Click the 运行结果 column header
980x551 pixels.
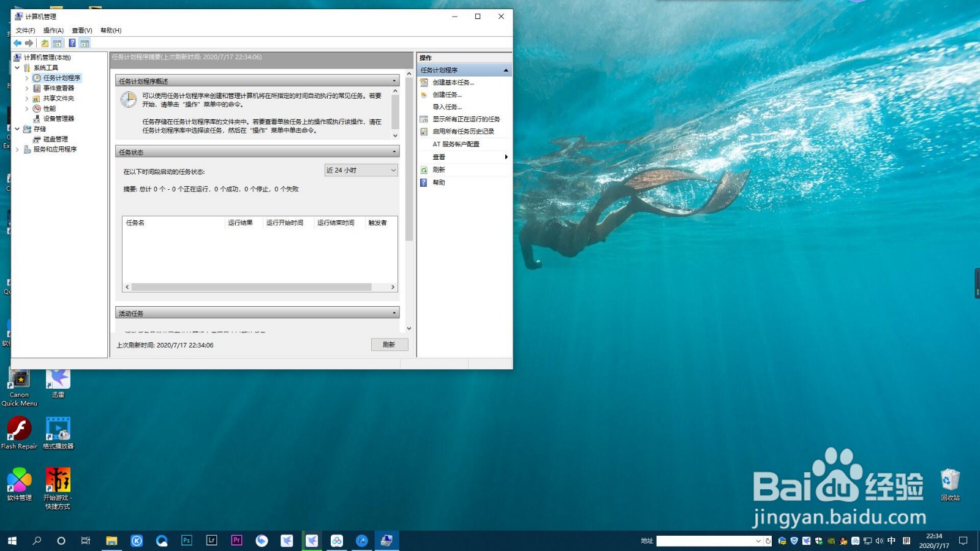pyautogui.click(x=243, y=223)
